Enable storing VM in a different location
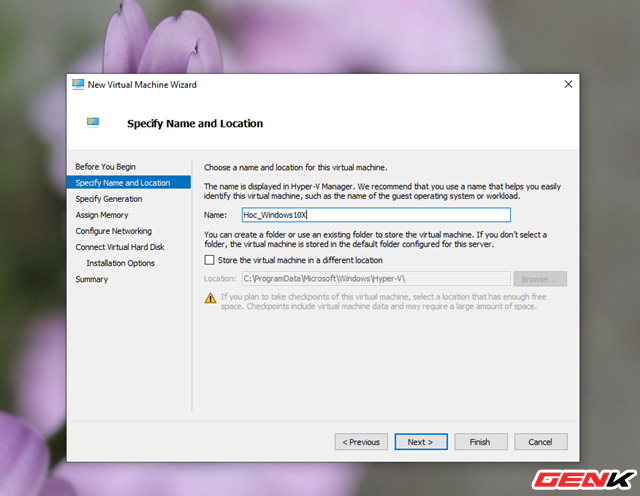The height and width of the screenshot is (496, 640). coord(209,260)
